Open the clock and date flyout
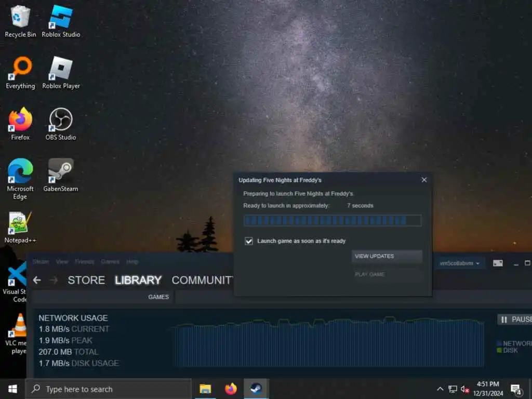 pyautogui.click(x=488, y=389)
